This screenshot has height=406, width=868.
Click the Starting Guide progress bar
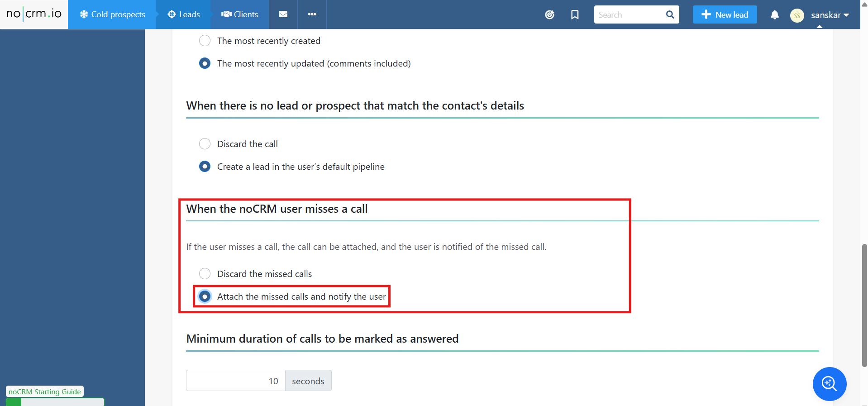click(55, 402)
